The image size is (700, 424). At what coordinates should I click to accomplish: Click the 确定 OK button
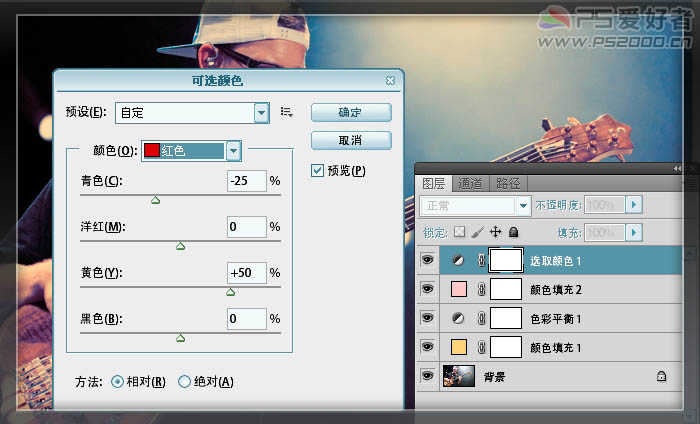(x=350, y=112)
